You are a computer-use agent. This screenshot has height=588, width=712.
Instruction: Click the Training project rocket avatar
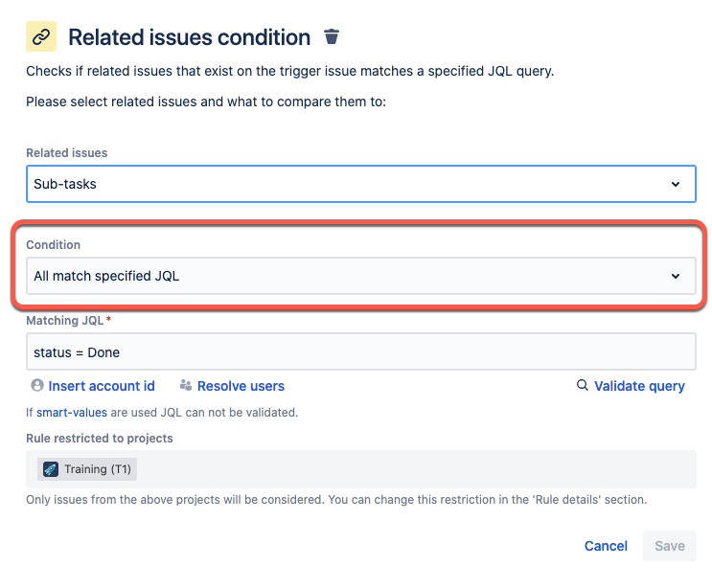(51, 469)
